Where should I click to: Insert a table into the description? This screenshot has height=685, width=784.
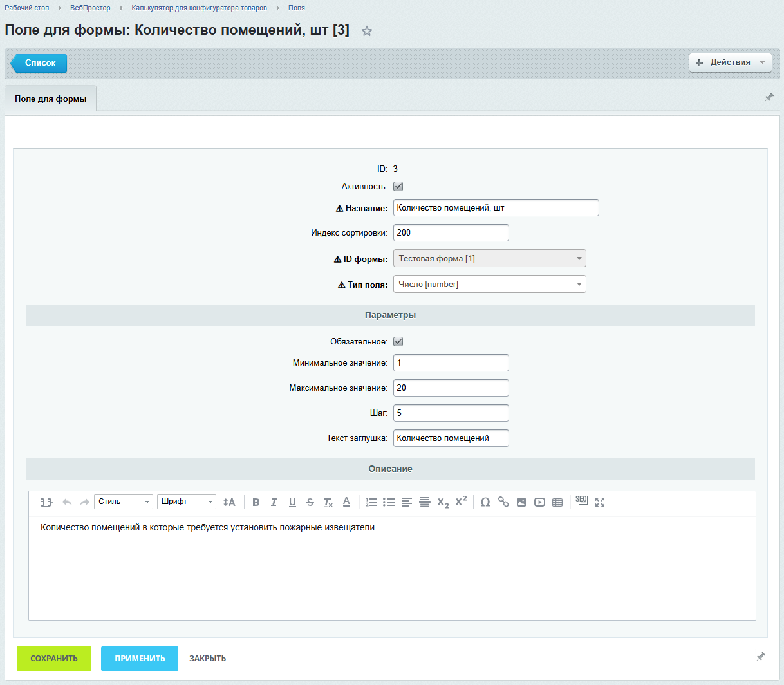[x=557, y=502]
